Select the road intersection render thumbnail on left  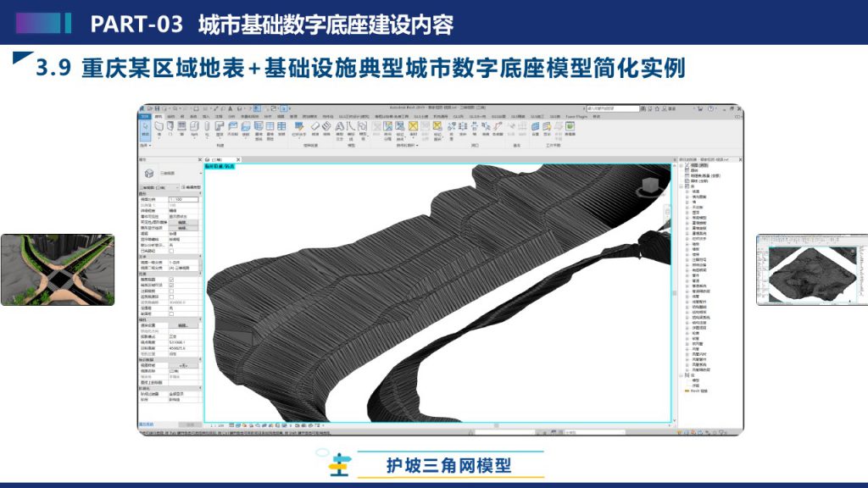pyautogui.click(x=58, y=269)
